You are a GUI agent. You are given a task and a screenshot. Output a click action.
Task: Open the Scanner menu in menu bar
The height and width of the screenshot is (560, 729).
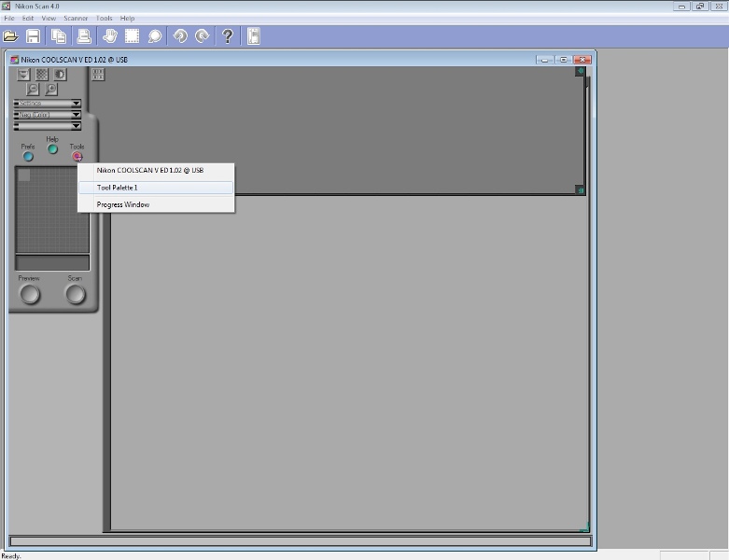point(76,18)
